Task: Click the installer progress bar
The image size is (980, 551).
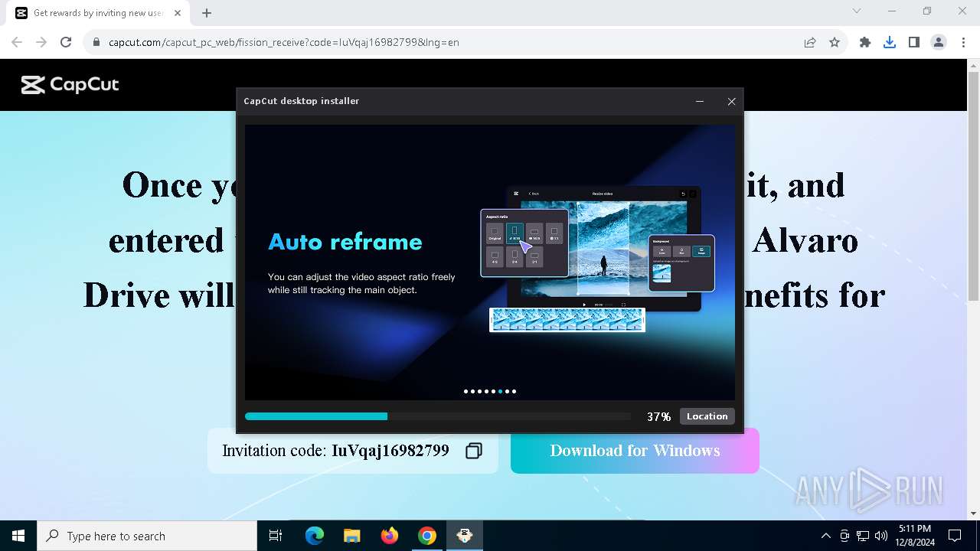Action: [438, 416]
